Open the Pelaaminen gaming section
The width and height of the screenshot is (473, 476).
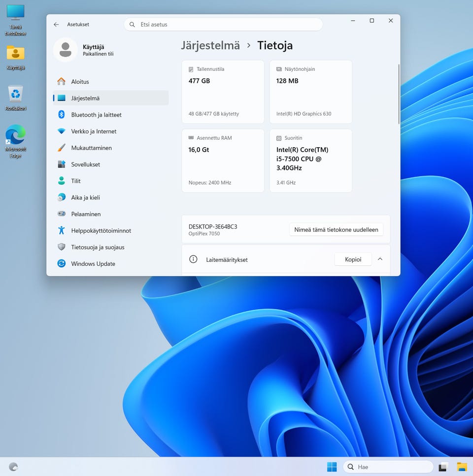(86, 214)
